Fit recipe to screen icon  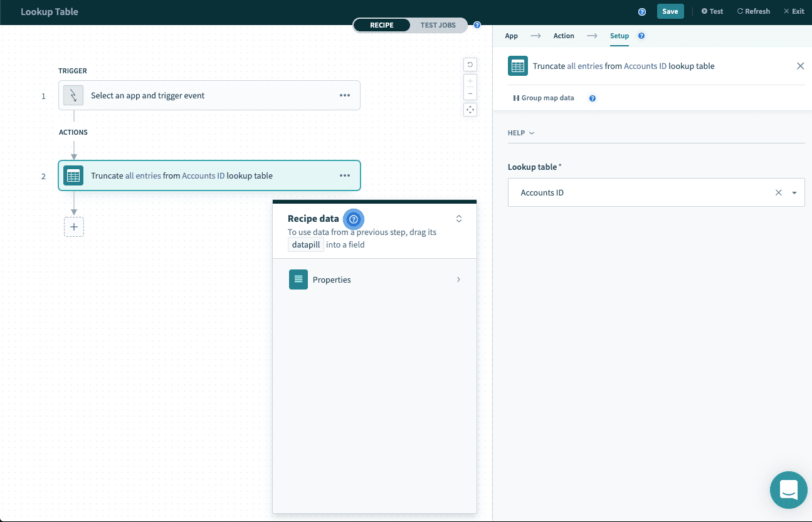470,110
